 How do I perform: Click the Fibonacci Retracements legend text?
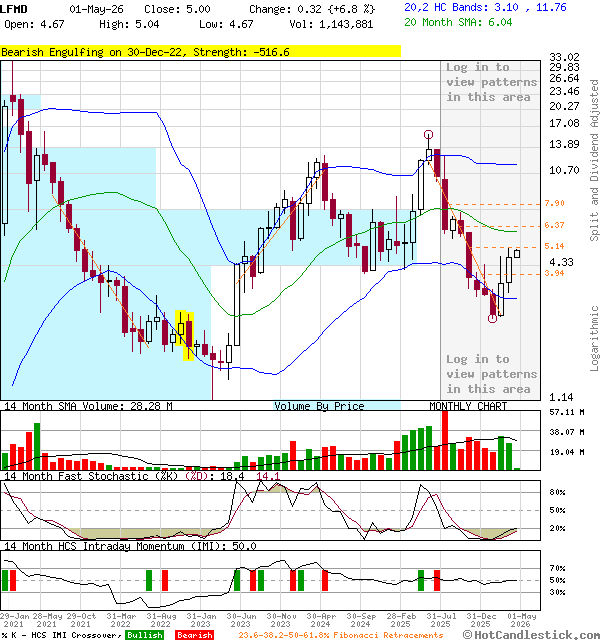coord(341,635)
